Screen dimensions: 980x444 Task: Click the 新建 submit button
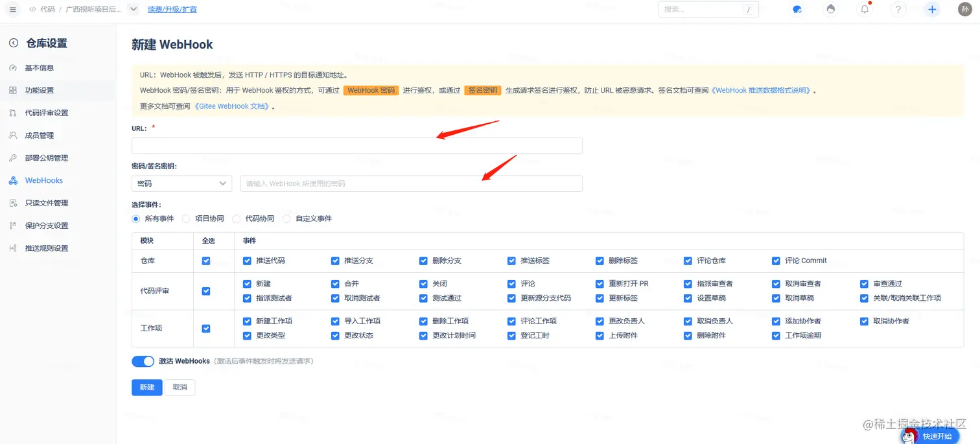click(x=147, y=388)
